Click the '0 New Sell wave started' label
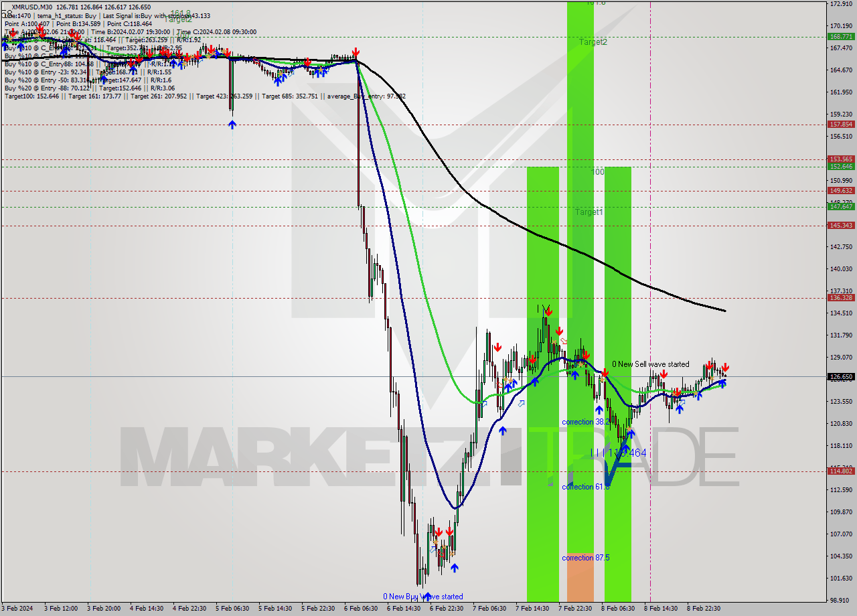The height and width of the screenshot is (616, 857). (650, 364)
